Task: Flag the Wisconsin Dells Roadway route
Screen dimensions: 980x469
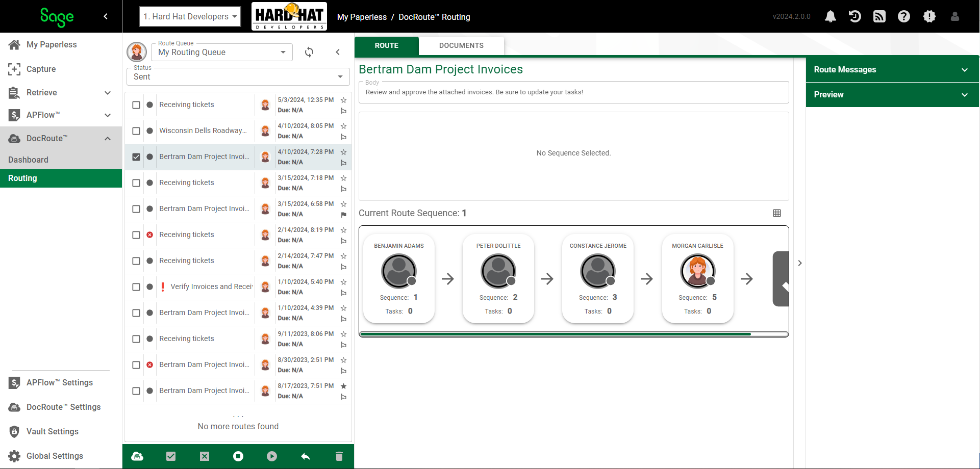Action: 343,137
